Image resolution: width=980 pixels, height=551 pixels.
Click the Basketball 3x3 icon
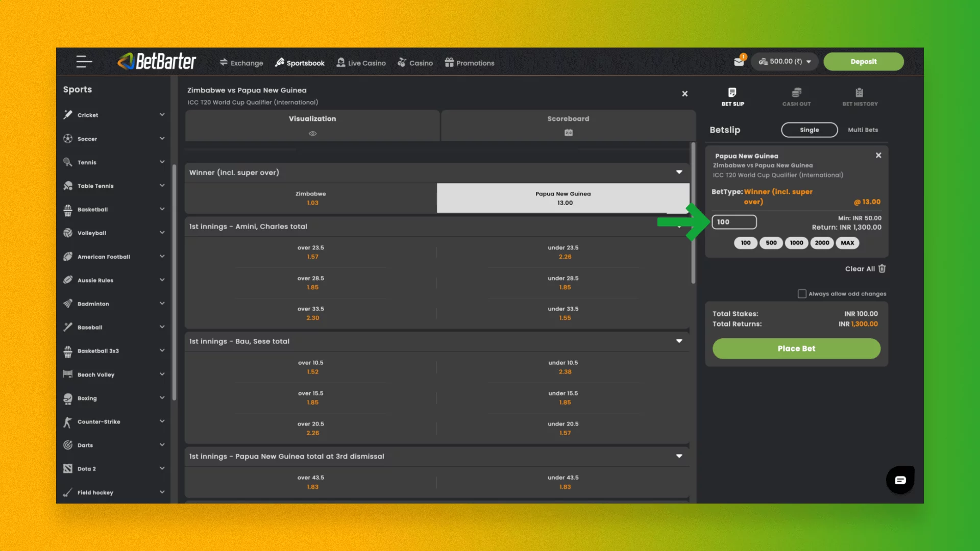pos(67,351)
